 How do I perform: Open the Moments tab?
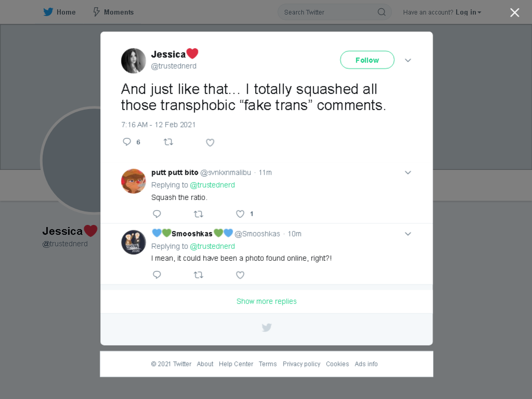(114, 12)
